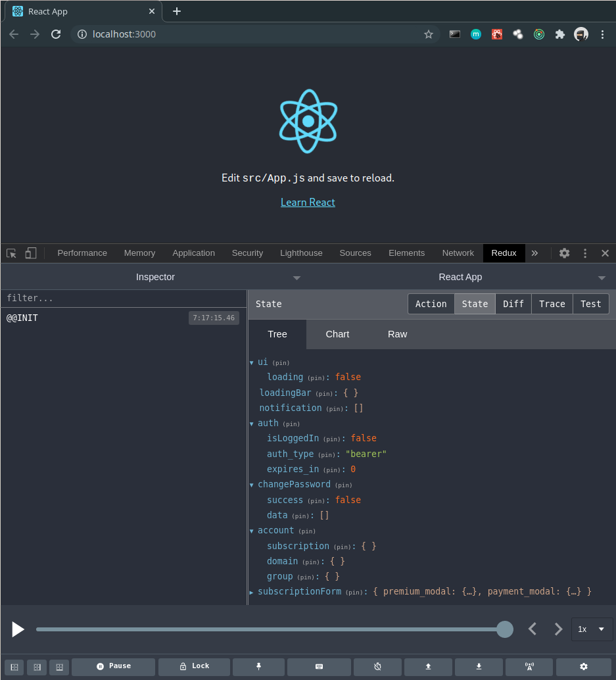616x680 pixels.
Task: Focus the action filter field
Action: coord(124,299)
